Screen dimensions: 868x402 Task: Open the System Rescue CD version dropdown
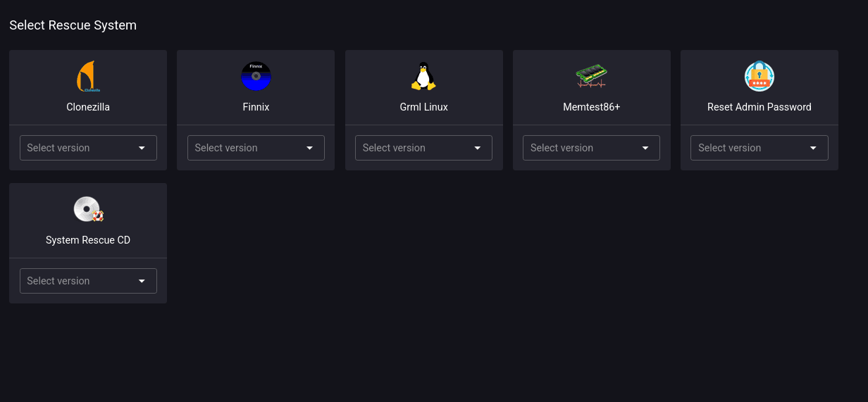(88, 281)
